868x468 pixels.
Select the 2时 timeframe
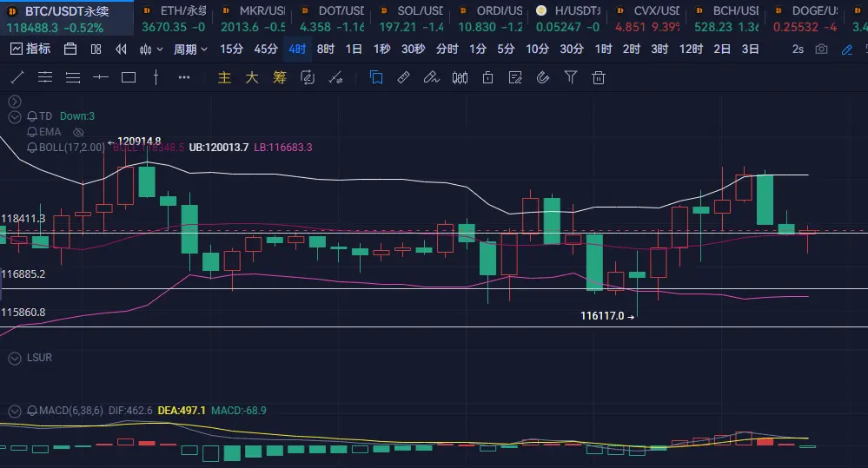coord(631,49)
